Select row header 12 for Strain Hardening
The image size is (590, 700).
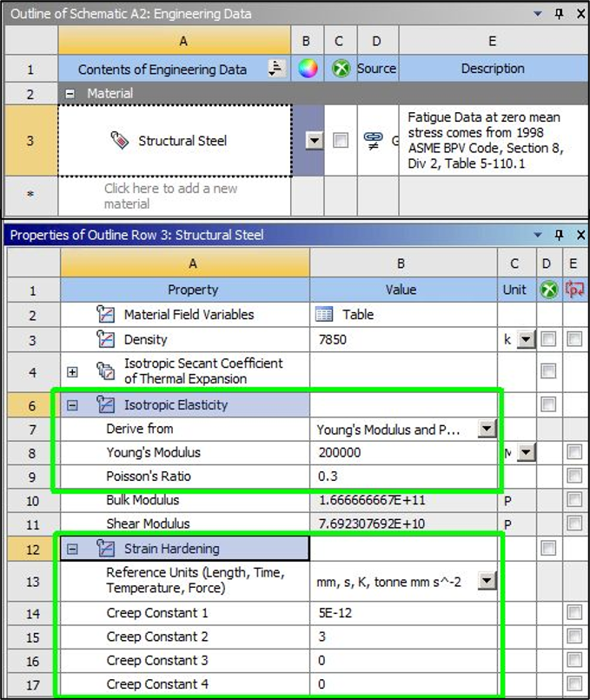(x=32, y=549)
